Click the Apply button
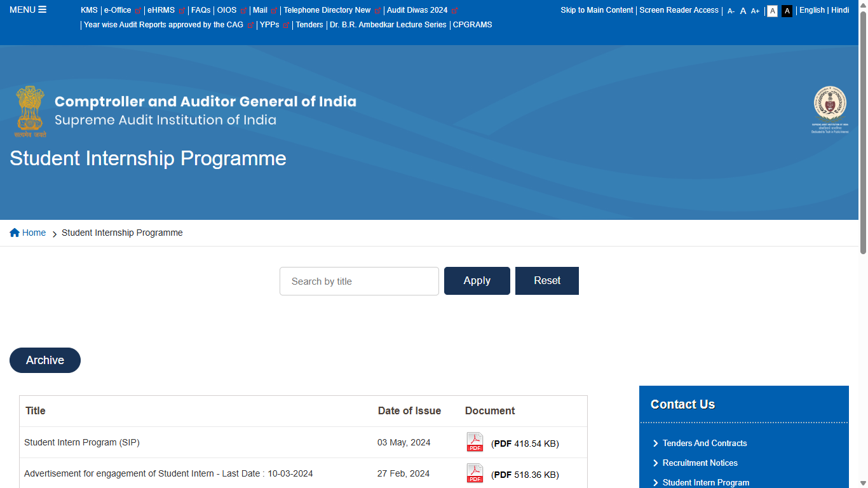 coord(477,281)
